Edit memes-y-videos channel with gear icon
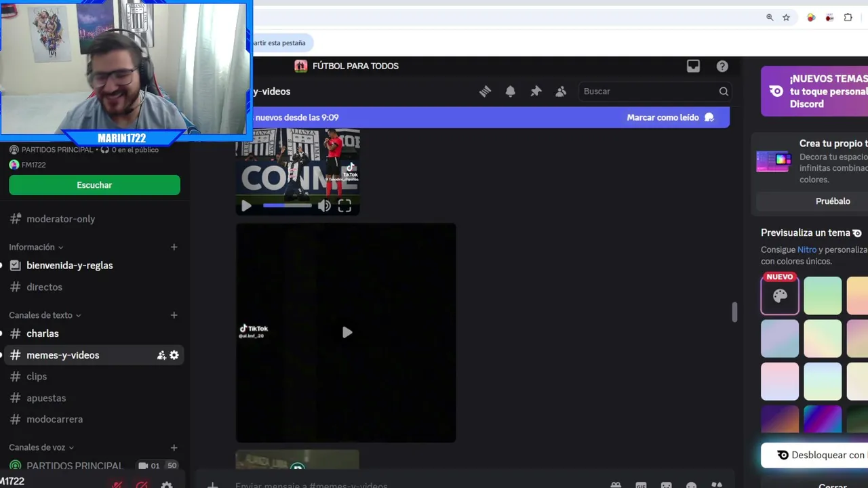This screenshot has width=868, height=488. tap(174, 355)
